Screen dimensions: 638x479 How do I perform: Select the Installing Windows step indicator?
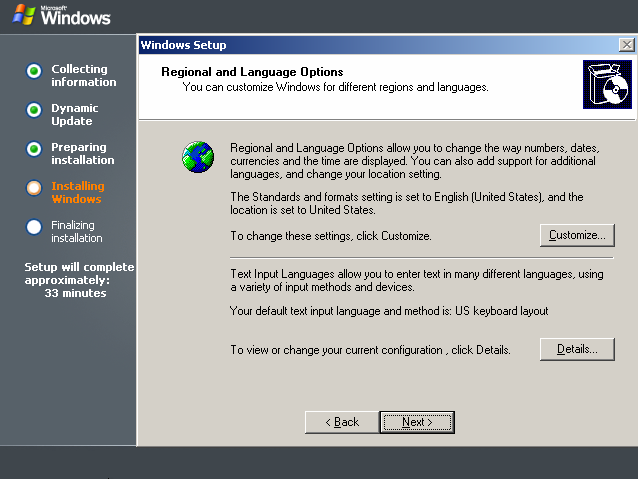(34, 188)
